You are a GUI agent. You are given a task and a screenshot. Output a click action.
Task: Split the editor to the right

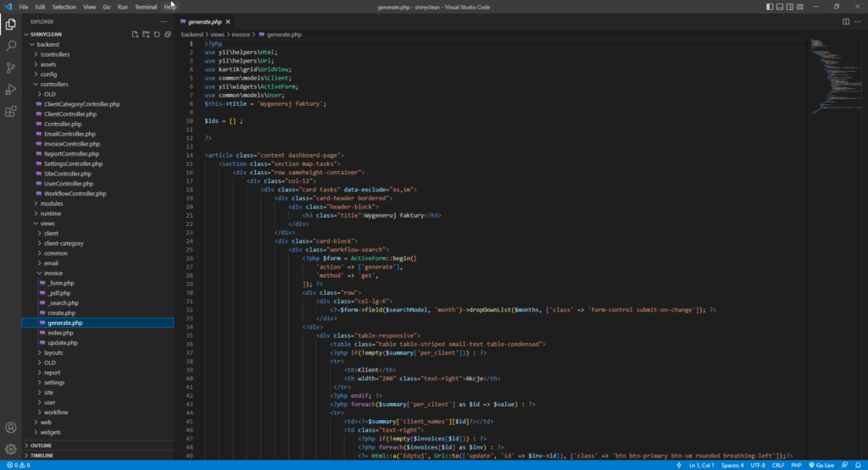846,21
